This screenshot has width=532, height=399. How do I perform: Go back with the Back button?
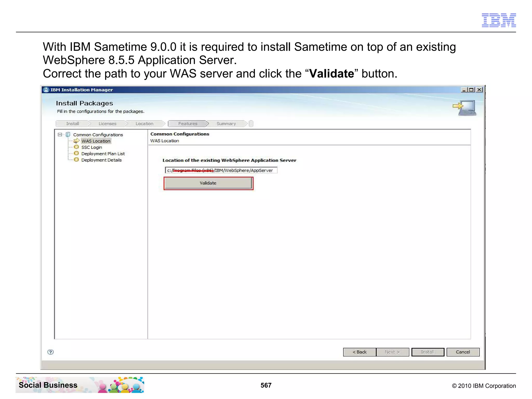[360, 352]
